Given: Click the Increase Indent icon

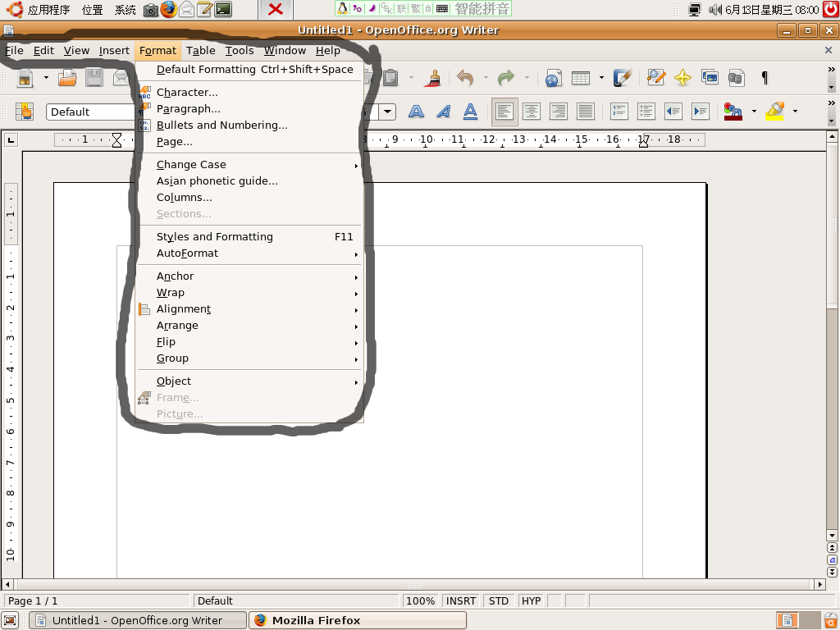Looking at the screenshot, I should click(x=701, y=112).
